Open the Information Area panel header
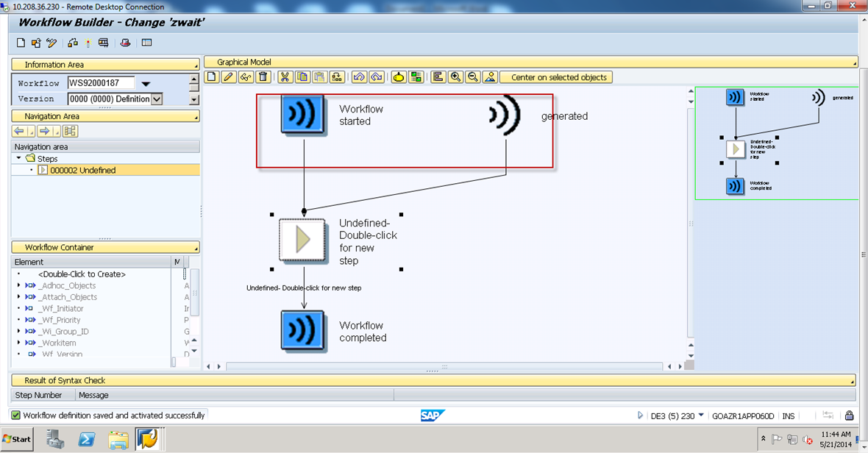The image size is (868, 453). [105, 65]
